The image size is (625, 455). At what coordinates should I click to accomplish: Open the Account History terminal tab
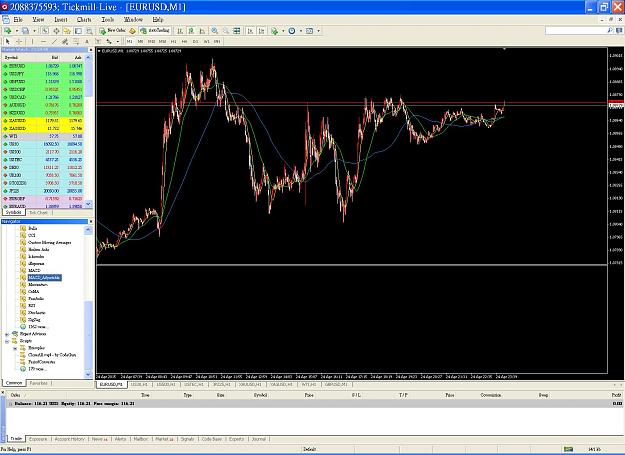pyautogui.click(x=70, y=439)
